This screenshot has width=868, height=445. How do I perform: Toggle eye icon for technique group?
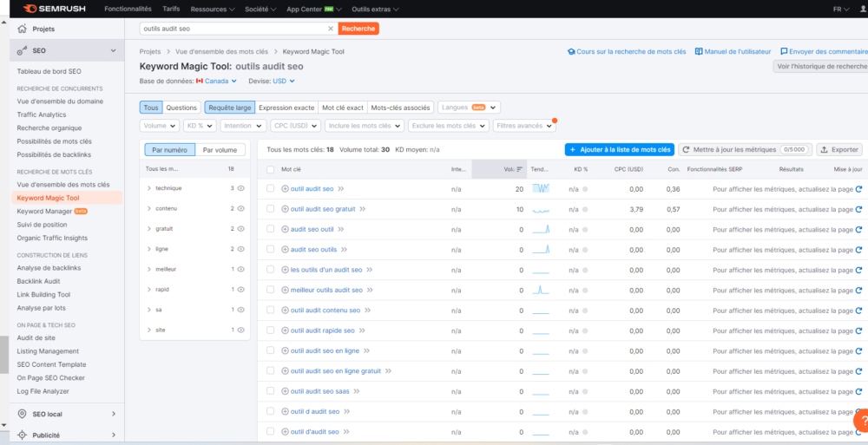pyautogui.click(x=240, y=188)
